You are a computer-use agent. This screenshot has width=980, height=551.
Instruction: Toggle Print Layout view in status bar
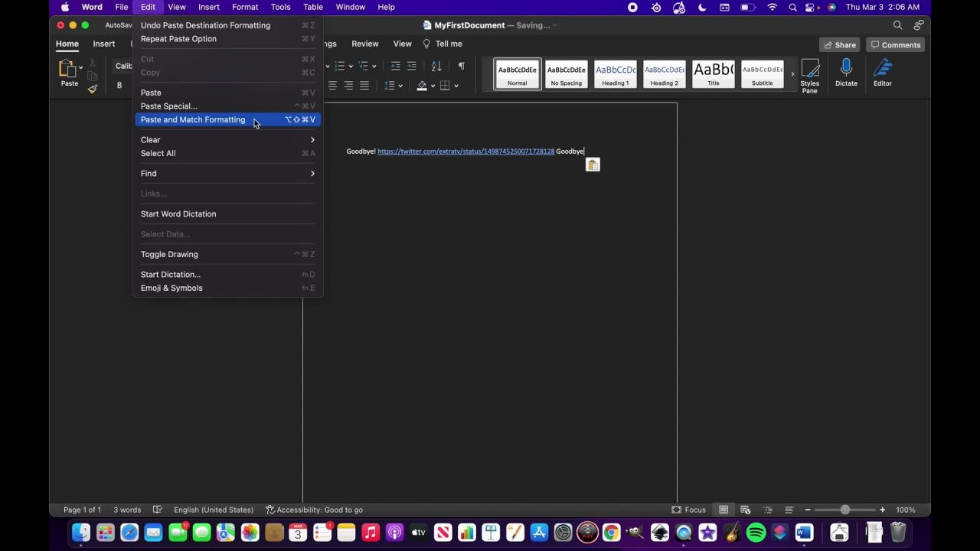(x=724, y=510)
